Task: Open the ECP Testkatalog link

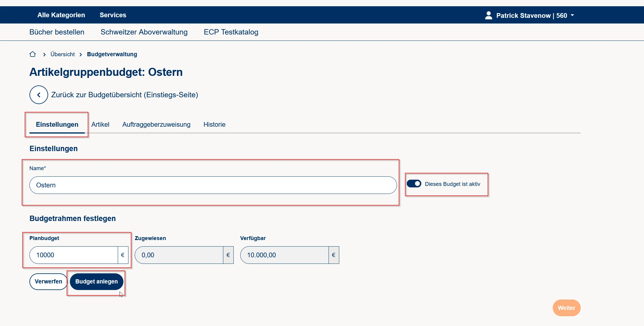Action: (x=231, y=32)
